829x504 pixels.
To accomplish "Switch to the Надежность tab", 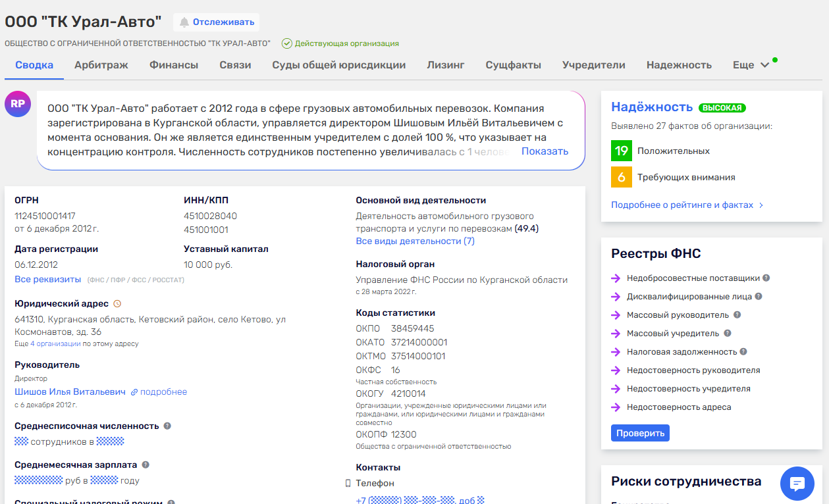I will click(x=679, y=65).
